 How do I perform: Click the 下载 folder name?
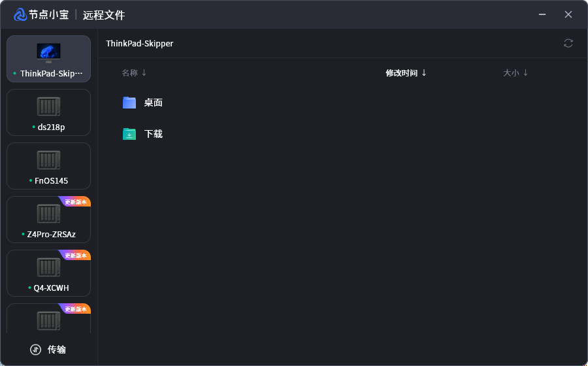click(x=154, y=134)
